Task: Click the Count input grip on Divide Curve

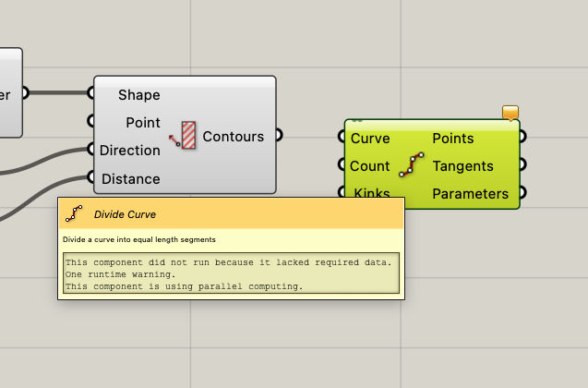Action: pos(343,166)
